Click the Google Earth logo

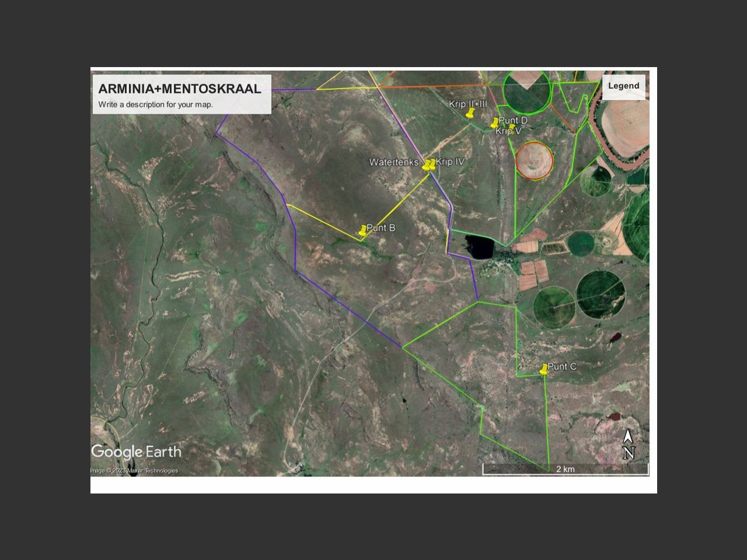136,452
